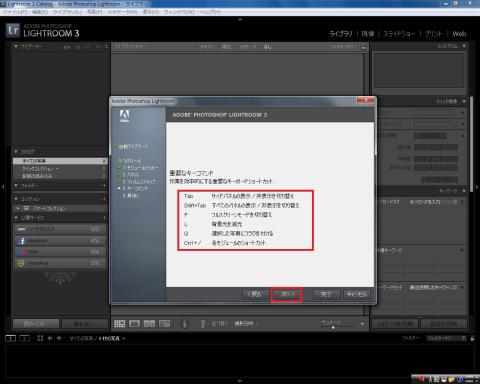Go forward with filmstrip right arrow
The image size is (480, 384).
coord(59,338)
